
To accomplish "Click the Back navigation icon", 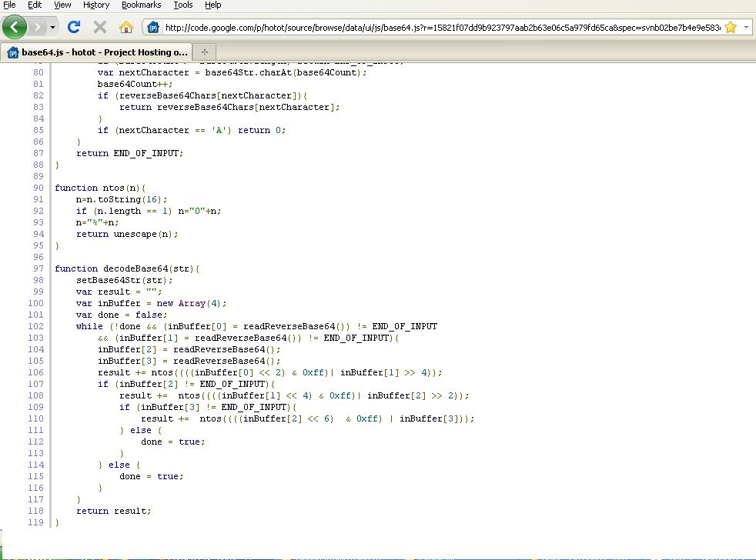I will (15, 27).
